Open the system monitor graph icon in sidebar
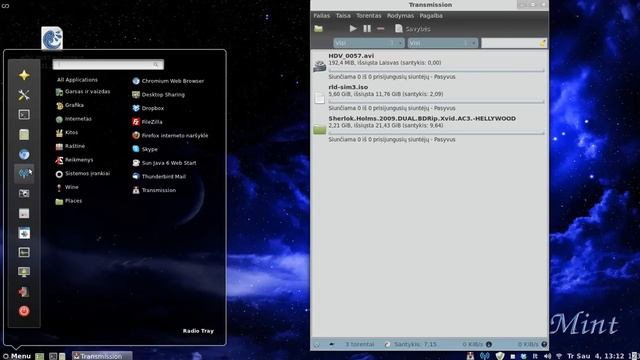Screen dimensions: 640x360 [x=24, y=252]
